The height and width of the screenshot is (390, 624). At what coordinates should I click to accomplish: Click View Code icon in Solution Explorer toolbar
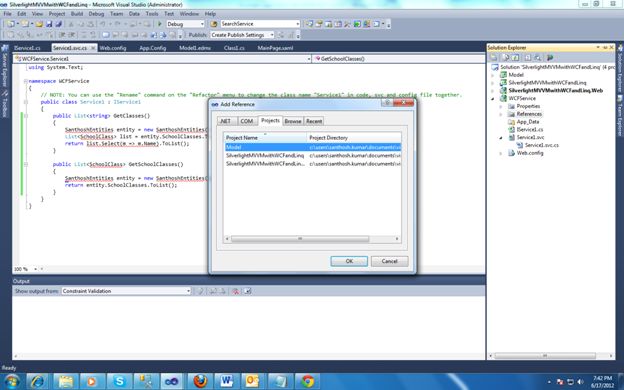coord(528,58)
